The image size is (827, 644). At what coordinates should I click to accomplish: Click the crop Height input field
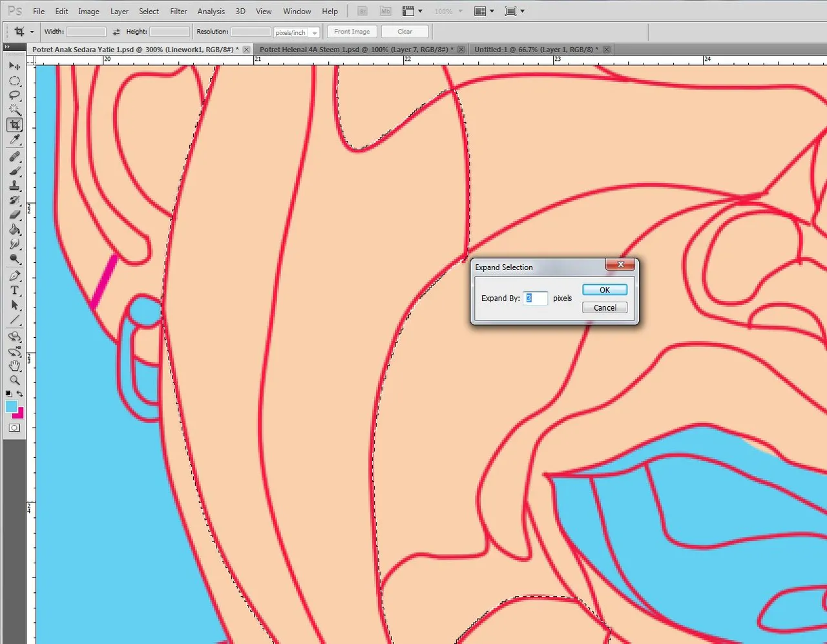(x=169, y=32)
